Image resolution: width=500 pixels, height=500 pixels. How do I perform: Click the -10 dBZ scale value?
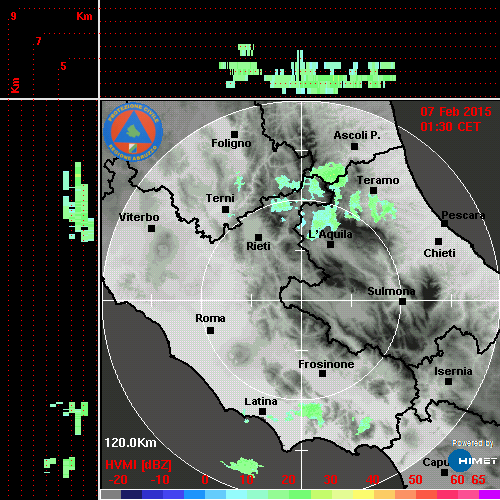pos(160,480)
